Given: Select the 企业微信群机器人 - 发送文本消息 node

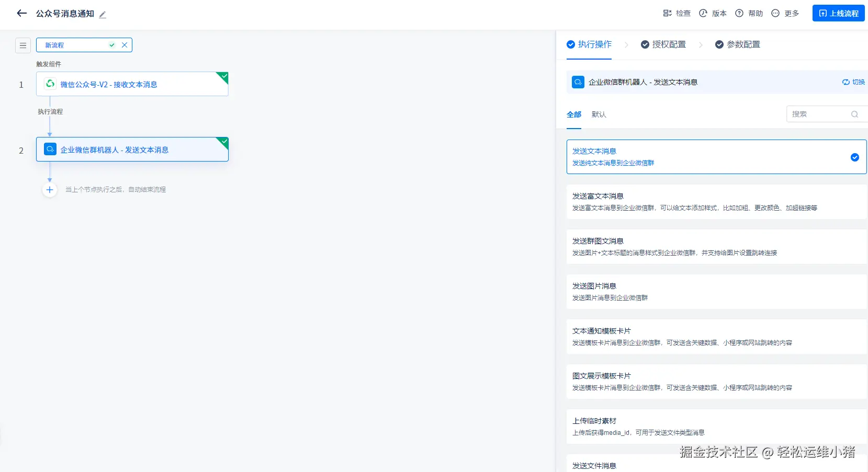Looking at the screenshot, I should coord(132,149).
